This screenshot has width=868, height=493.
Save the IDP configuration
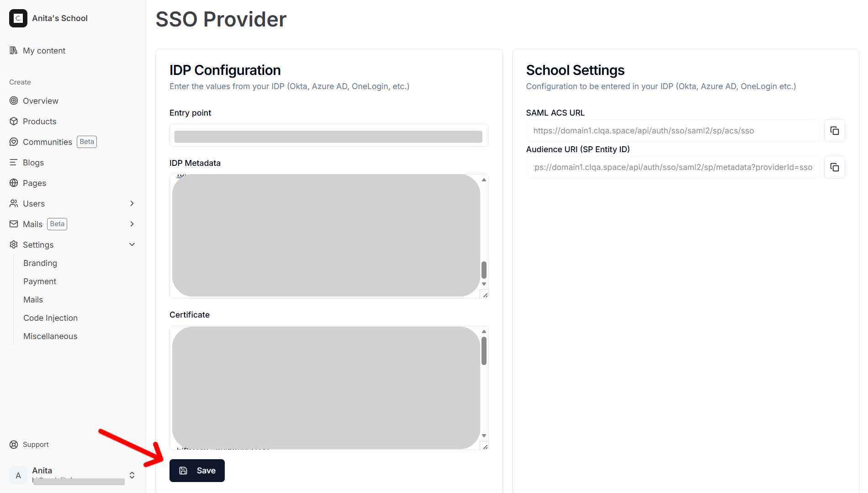197,470
